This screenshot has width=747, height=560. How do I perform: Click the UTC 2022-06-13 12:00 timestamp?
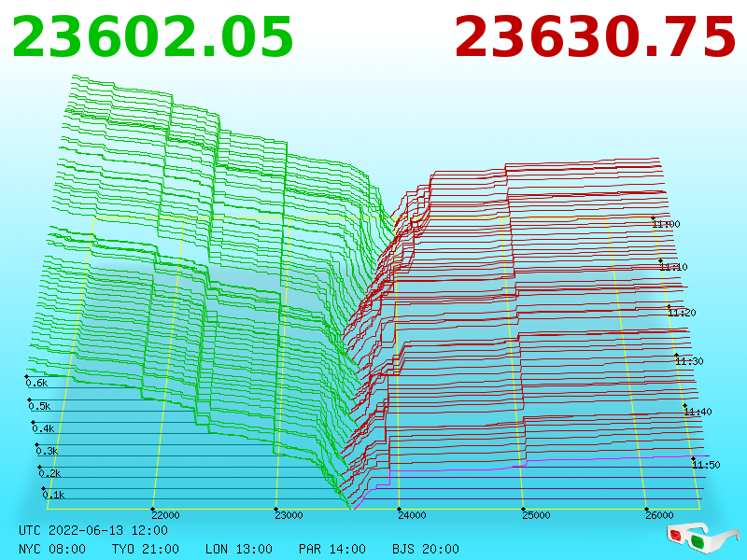(x=93, y=530)
